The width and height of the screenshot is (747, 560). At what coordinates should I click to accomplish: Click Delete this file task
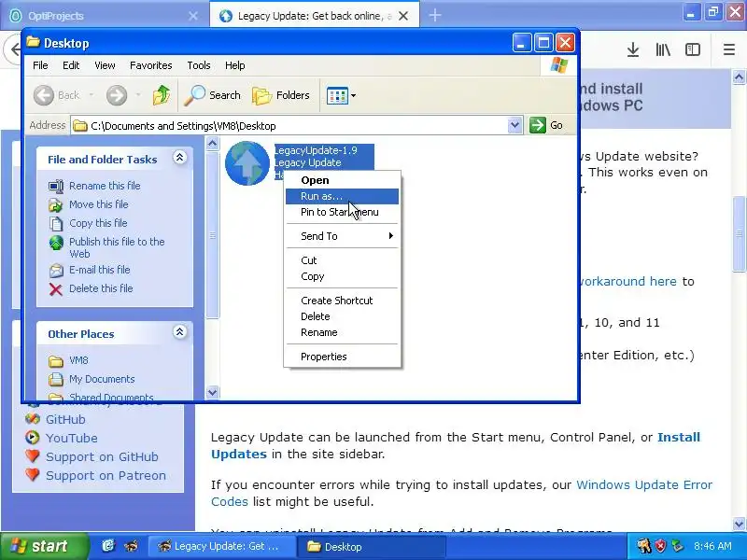[101, 288]
